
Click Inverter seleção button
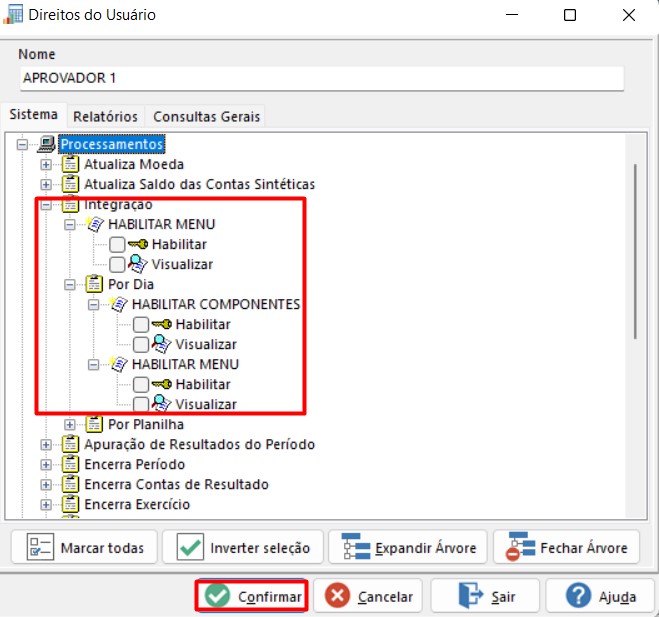[x=243, y=547]
